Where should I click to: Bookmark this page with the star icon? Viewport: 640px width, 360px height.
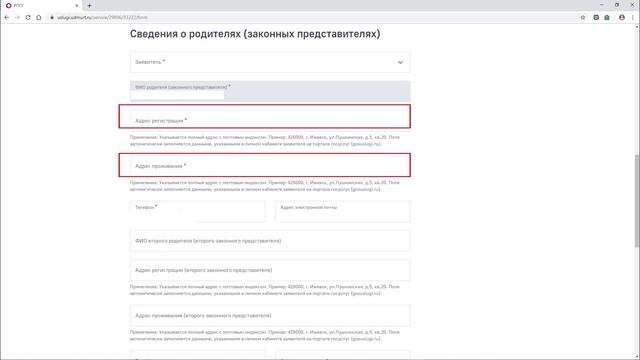click(583, 18)
